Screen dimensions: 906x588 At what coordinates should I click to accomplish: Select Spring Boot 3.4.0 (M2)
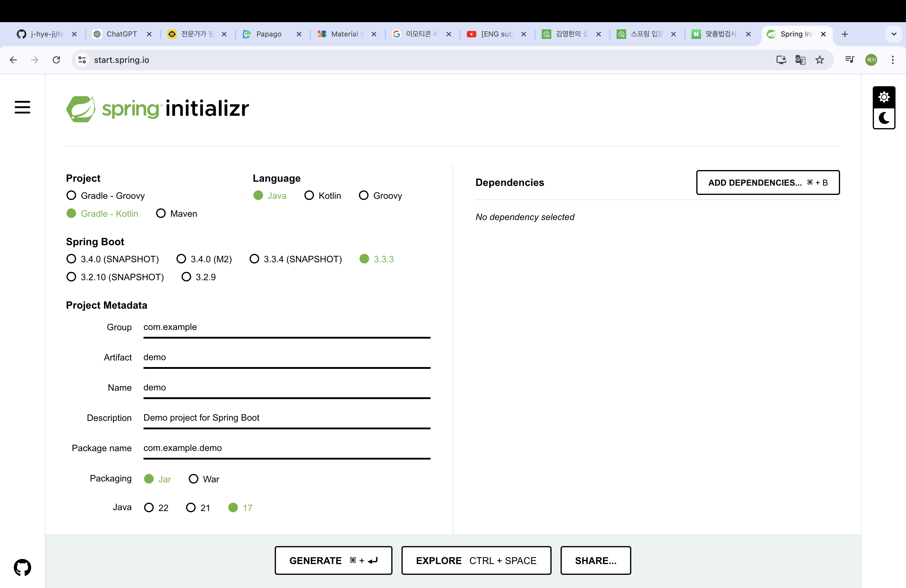point(204,259)
